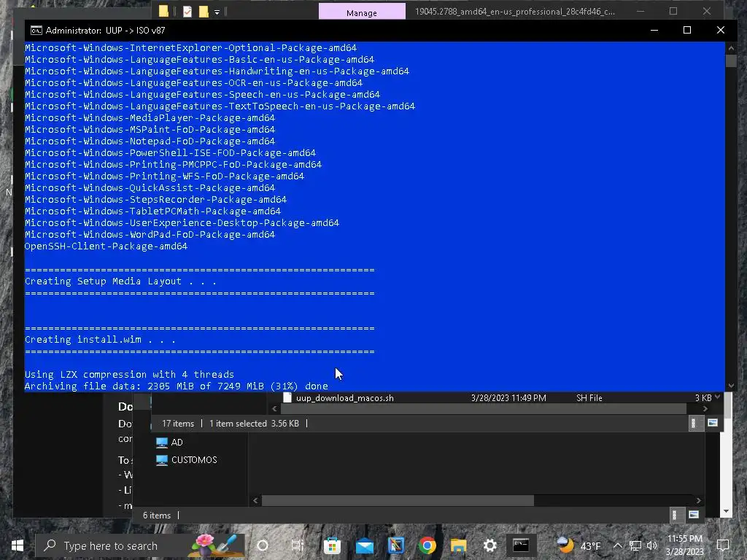Click right arrow of lower Explorer horizontal scrollbar
Image resolution: width=747 pixels, height=560 pixels.
tap(698, 500)
